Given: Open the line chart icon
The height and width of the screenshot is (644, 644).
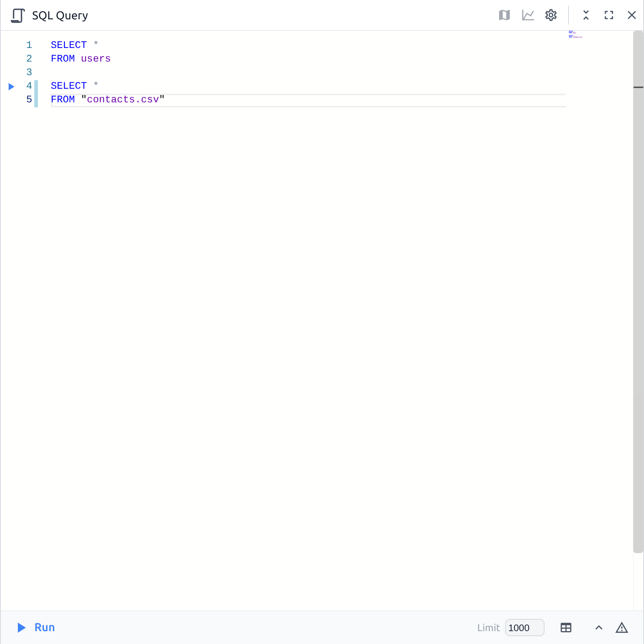Looking at the screenshot, I should 528,15.
